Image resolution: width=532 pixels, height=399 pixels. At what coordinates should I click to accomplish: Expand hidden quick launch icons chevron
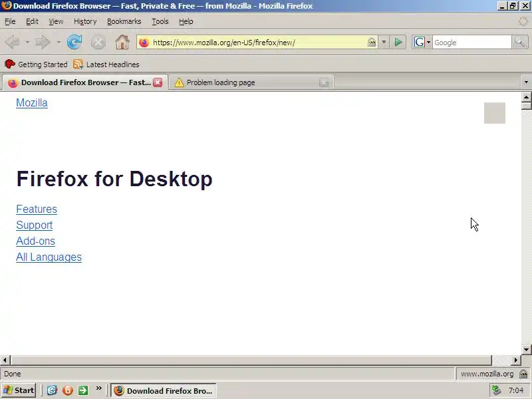98,388
